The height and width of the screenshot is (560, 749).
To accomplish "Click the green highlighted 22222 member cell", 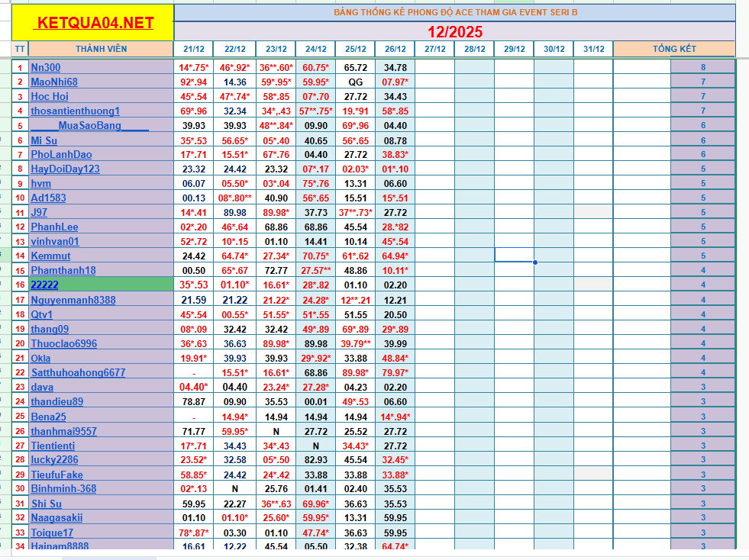I will (x=101, y=285).
